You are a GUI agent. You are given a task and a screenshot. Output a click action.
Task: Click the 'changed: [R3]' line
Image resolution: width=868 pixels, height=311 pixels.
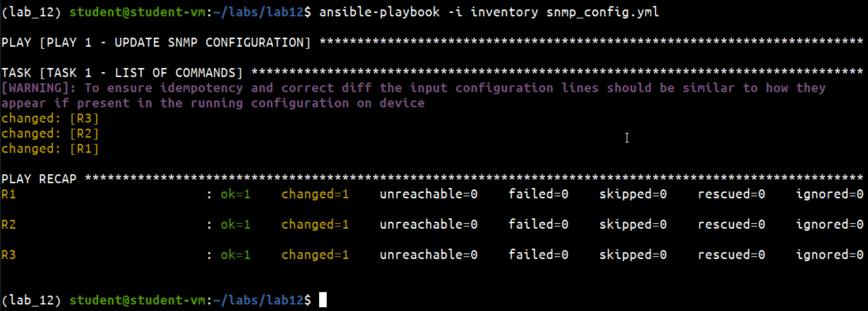tap(50, 118)
